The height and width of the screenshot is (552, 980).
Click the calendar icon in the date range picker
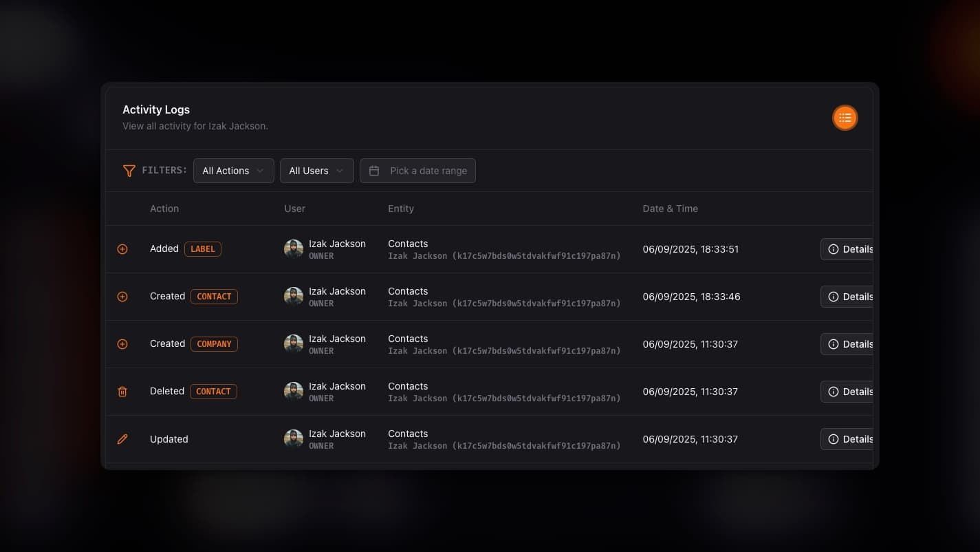click(373, 170)
